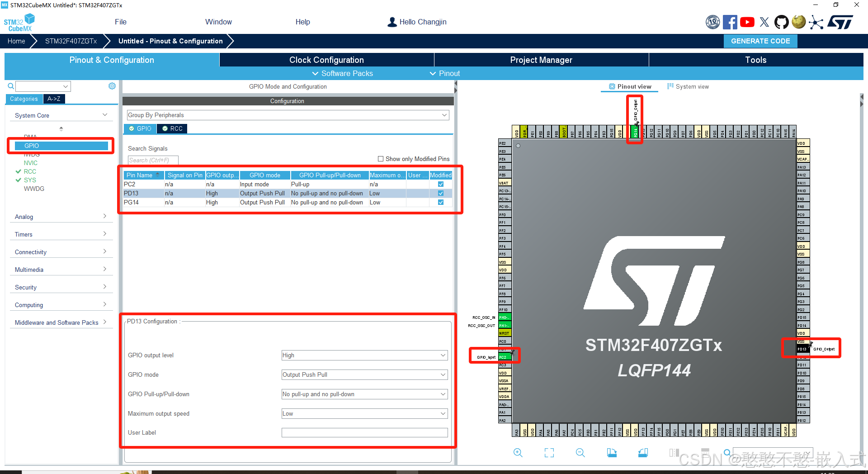Open the categories settings gear icon
Viewport: 868px width, 474px height.
click(112, 86)
